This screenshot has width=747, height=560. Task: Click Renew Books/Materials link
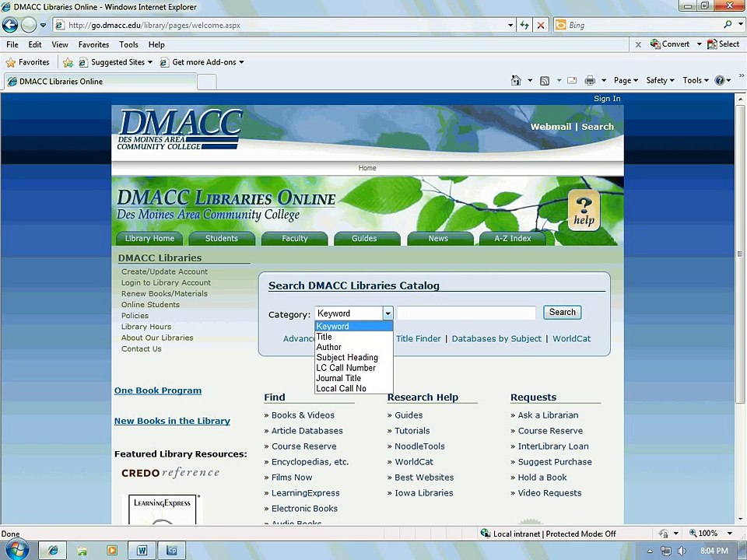pos(164,294)
